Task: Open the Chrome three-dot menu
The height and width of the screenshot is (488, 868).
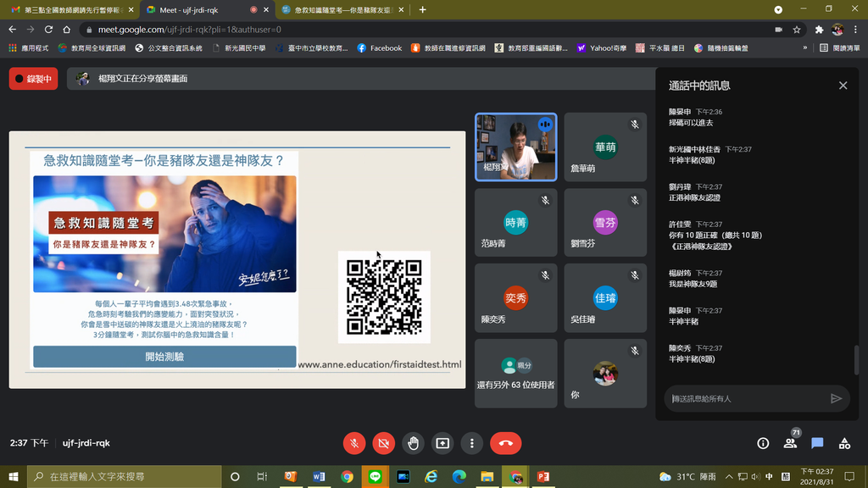Action: tap(856, 30)
